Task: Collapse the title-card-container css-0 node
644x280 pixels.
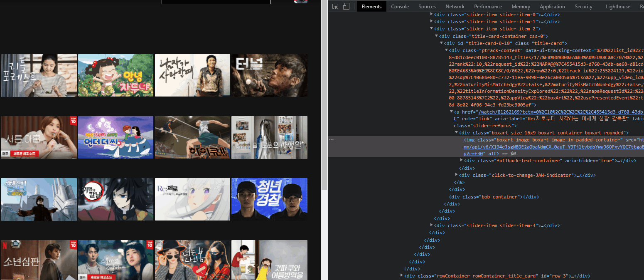Action: pyautogui.click(x=437, y=36)
